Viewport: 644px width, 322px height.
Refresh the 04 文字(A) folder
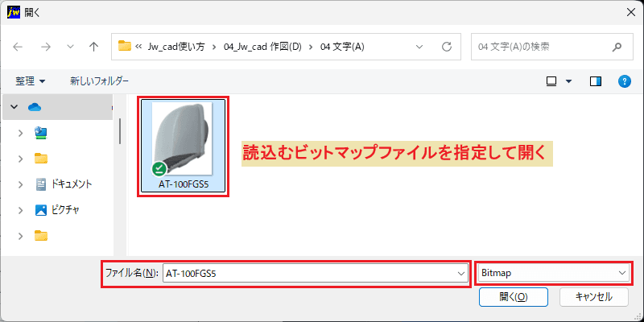pos(447,47)
